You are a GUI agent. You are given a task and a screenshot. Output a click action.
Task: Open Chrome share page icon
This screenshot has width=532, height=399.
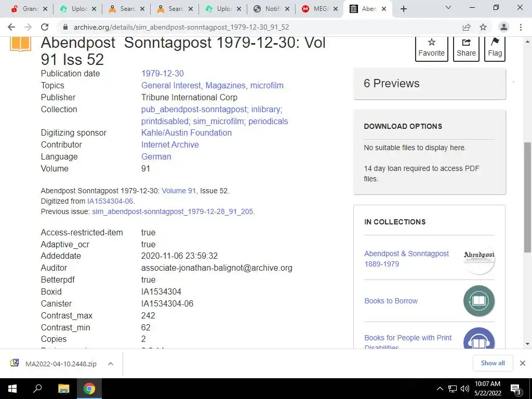(x=467, y=27)
